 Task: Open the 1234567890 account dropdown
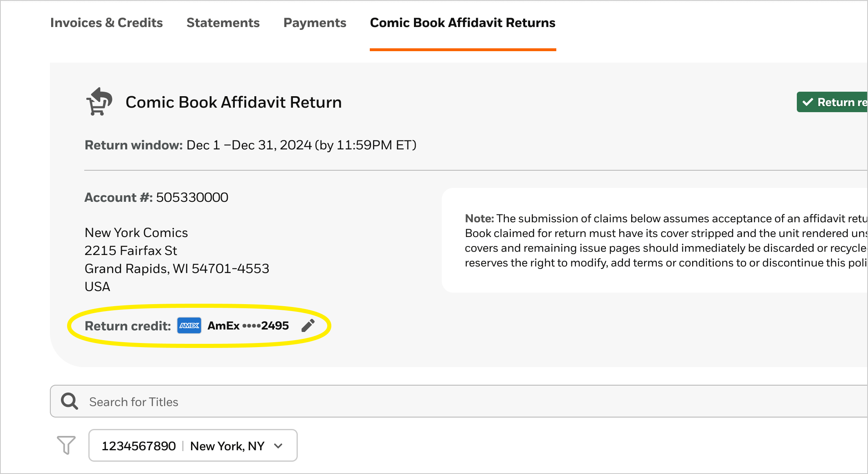point(193,445)
